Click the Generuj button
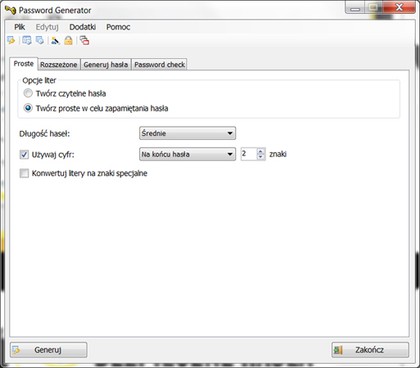Screen dimensions: 420x368 49,350
